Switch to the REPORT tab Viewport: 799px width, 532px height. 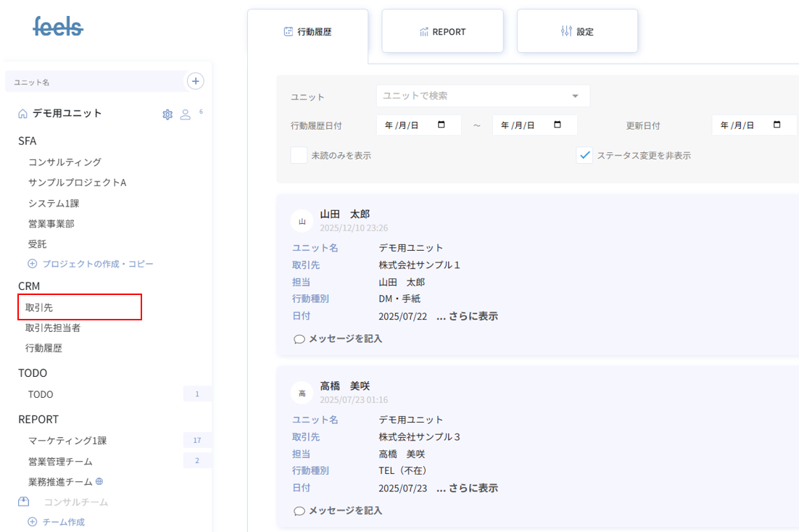(442, 31)
